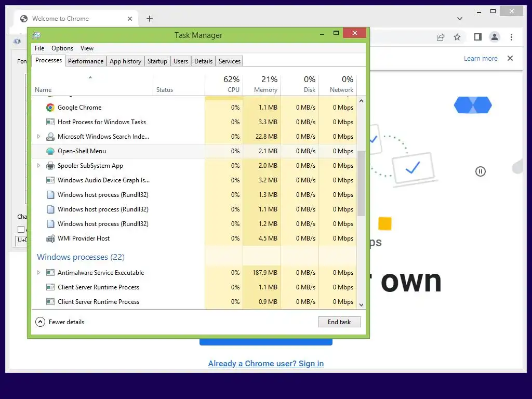Close the Welcome to Chrome tab
Viewport: 532px width, 399px height.
point(129,19)
